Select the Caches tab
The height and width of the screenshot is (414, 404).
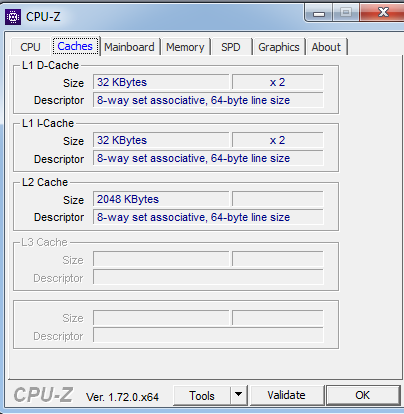click(x=75, y=46)
